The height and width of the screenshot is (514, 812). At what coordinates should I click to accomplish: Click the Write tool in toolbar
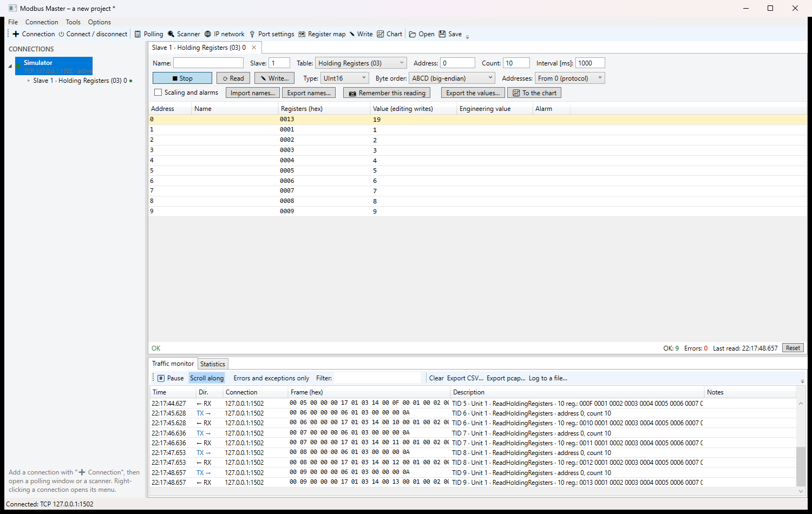click(x=361, y=34)
